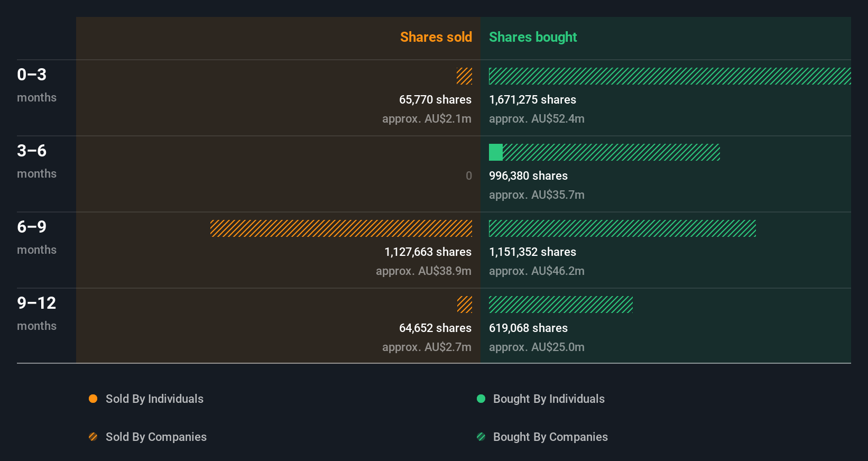
Task: Click the 619,068 shares value
Action: pos(528,328)
